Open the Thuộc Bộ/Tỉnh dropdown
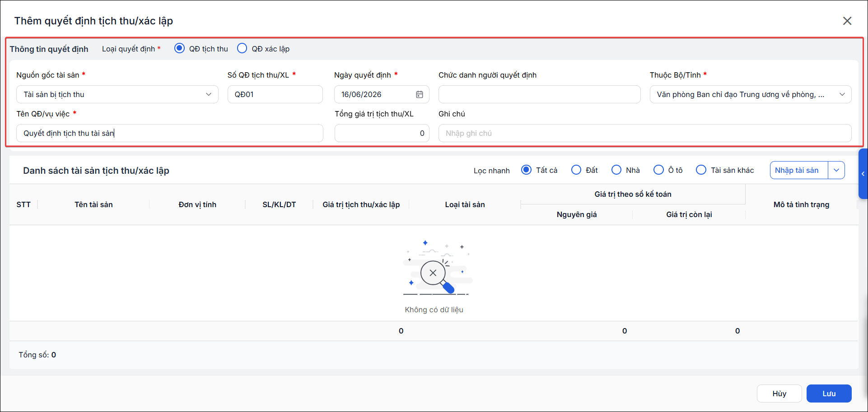Image resolution: width=868 pixels, height=412 pixels. click(x=751, y=94)
